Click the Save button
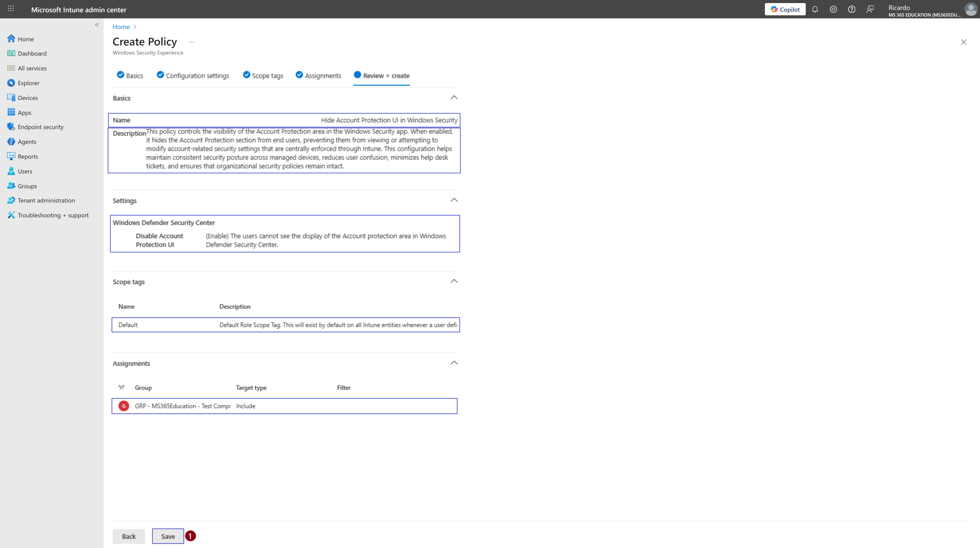The image size is (980, 548). coord(168,536)
